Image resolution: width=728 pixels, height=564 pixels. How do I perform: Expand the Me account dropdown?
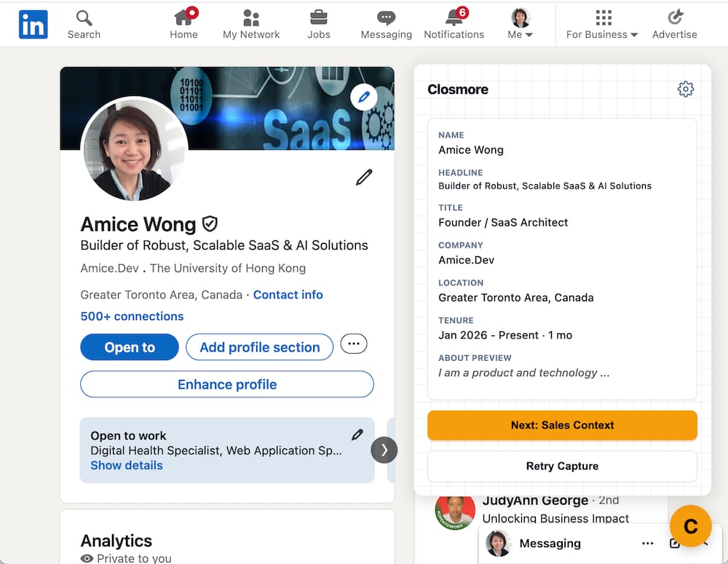pos(520,24)
